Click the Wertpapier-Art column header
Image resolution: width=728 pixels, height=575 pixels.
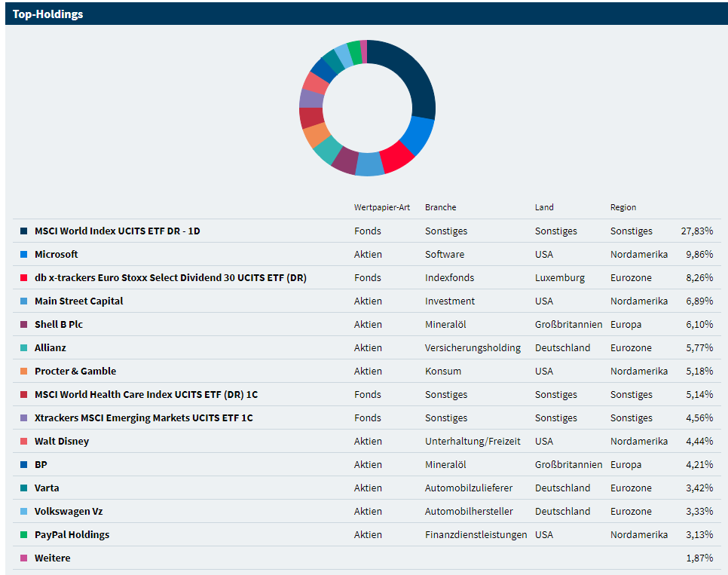[381, 207]
